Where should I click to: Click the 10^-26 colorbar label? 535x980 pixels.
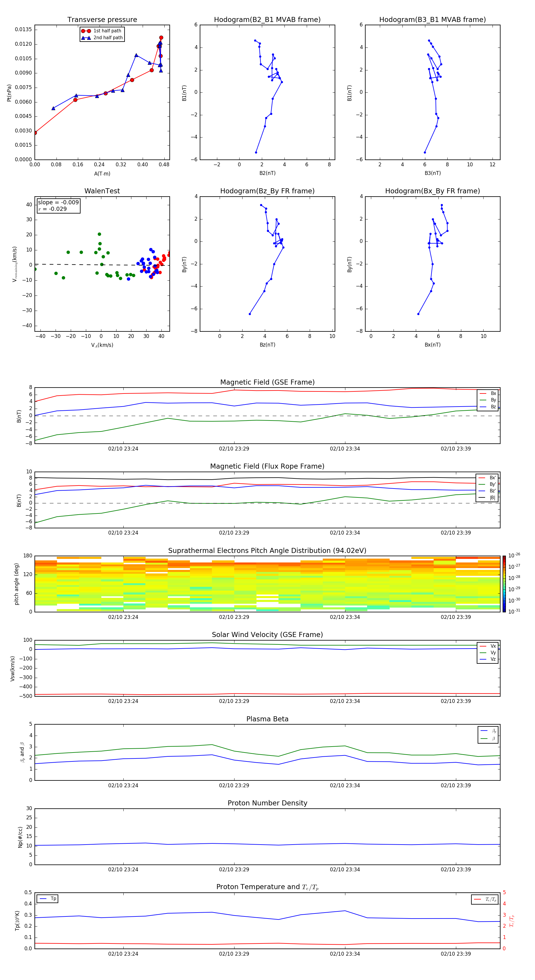click(514, 555)
